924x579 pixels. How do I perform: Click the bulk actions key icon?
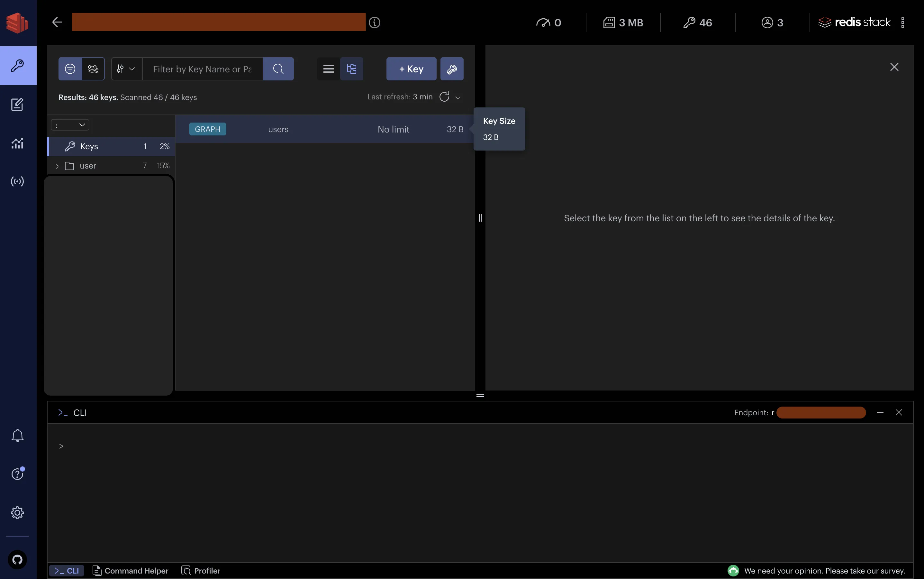(x=452, y=69)
